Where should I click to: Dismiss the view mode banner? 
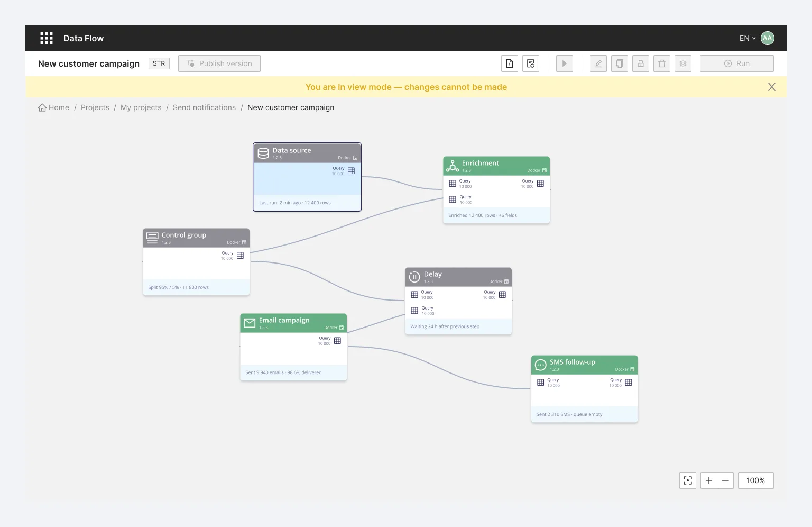pos(772,87)
